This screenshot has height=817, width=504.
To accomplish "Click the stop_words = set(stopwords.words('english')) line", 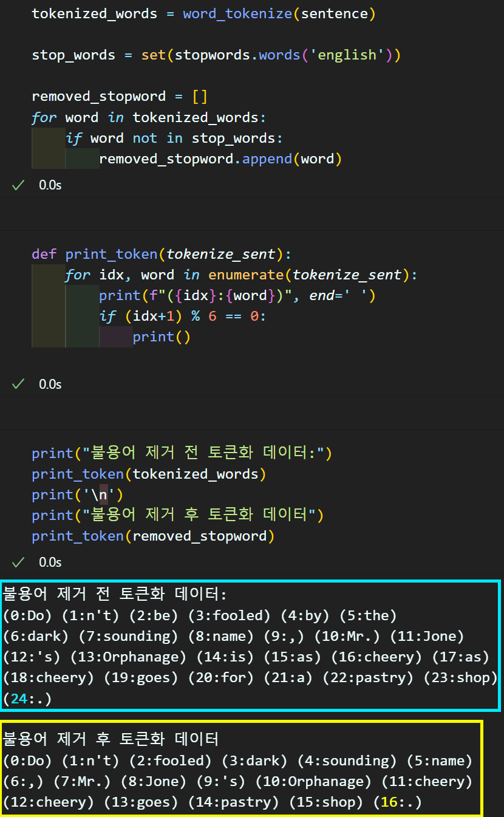I will click(216, 55).
